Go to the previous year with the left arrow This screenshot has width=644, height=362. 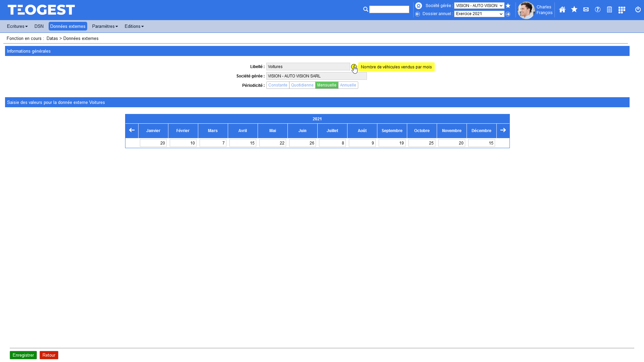pyautogui.click(x=132, y=130)
